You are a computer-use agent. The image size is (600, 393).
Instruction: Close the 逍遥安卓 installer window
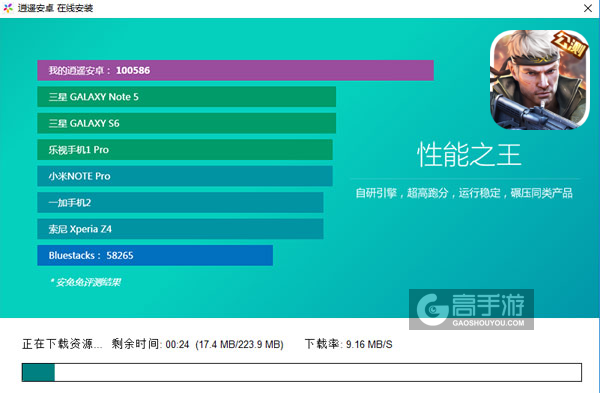[x=588, y=8]
